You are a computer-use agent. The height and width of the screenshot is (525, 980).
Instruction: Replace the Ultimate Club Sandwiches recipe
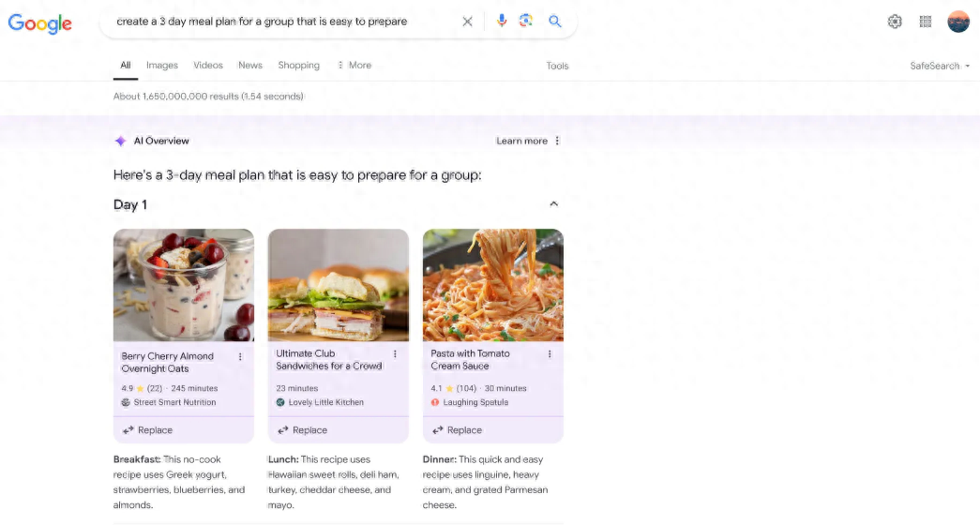point(303,430)
